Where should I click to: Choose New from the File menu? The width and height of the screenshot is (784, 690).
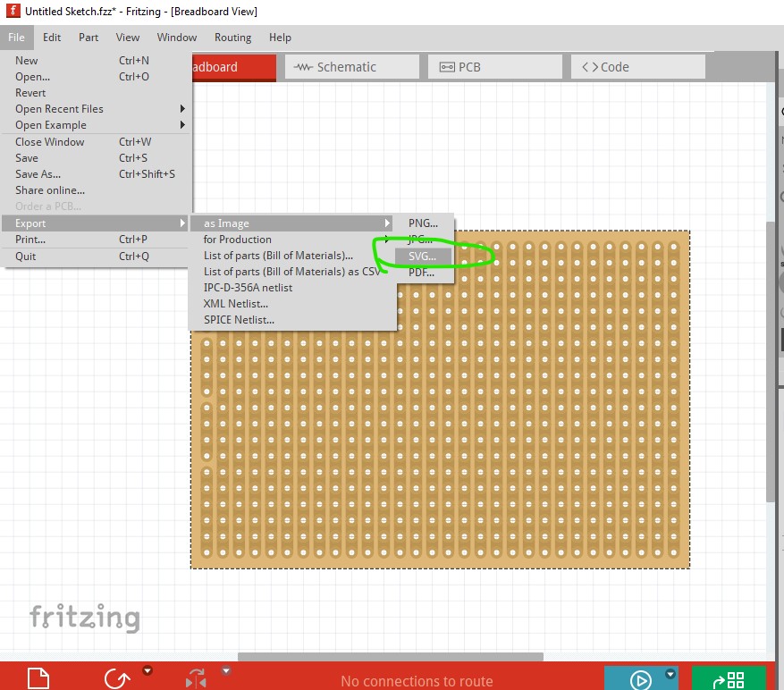(97, 60)
